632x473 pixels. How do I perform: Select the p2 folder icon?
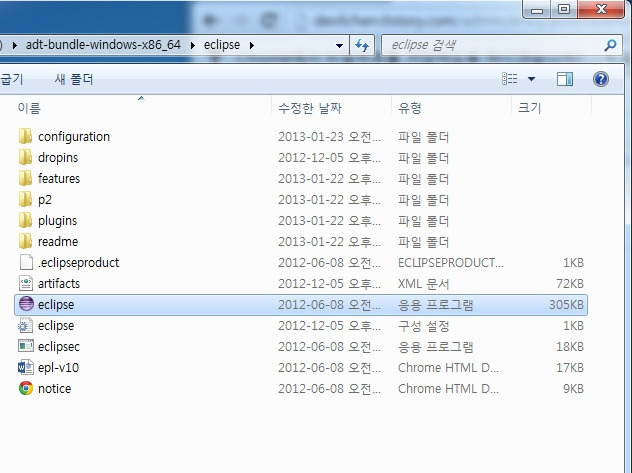point(25,199)
